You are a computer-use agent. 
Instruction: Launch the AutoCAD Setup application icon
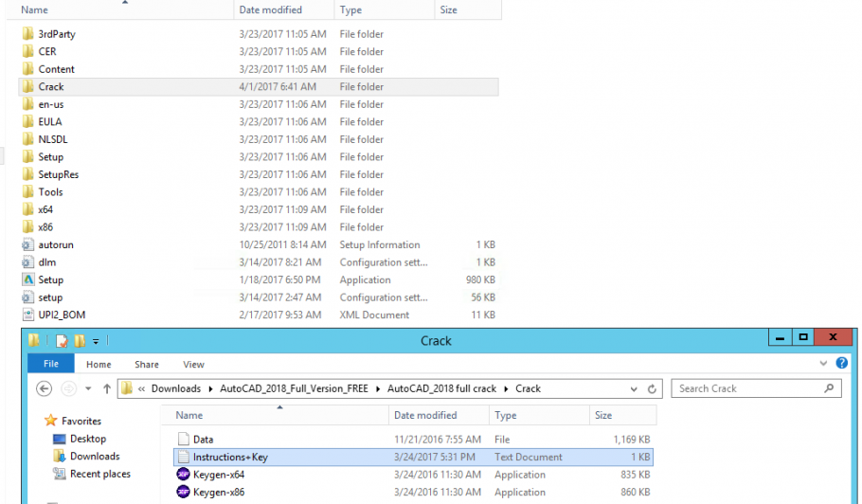pyautogui.click(x=28, y=279)
